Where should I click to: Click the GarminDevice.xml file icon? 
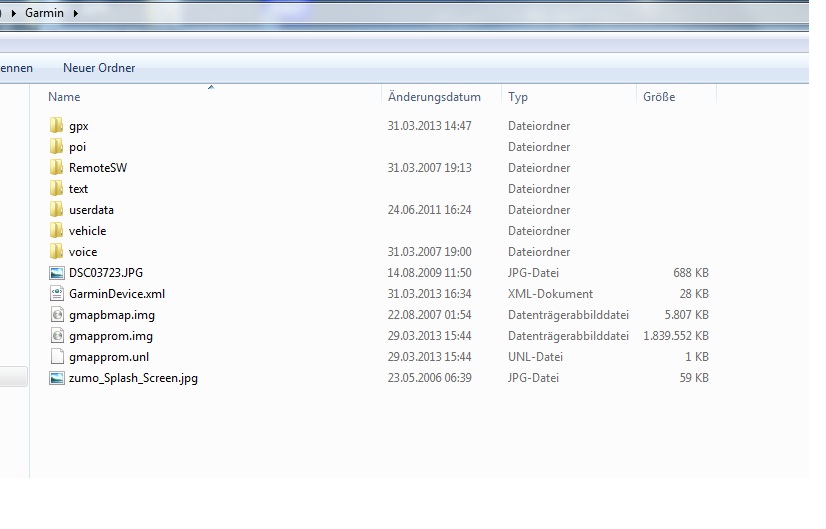[x=56, y=293]
